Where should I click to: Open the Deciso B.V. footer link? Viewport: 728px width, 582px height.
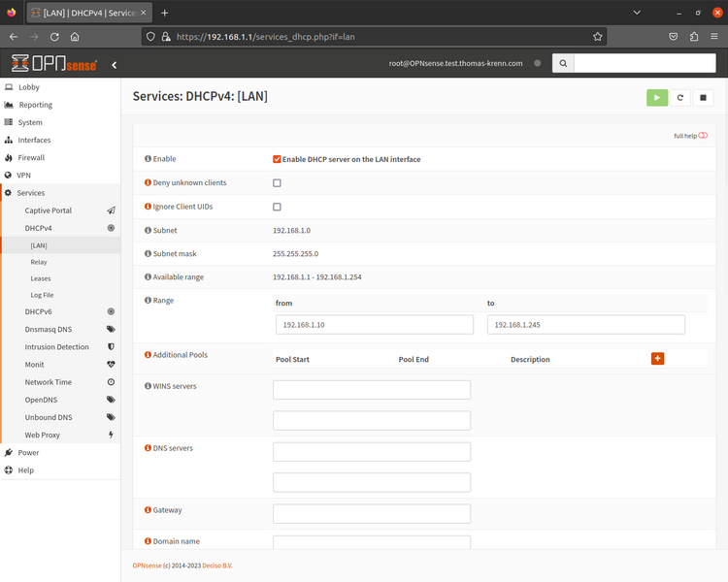click(217, 566)
